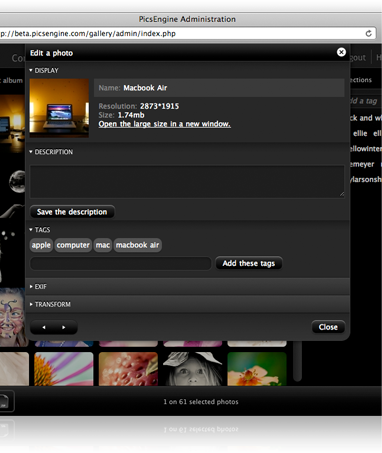Reload the page with the refresh icon

(x=368, y=33)
